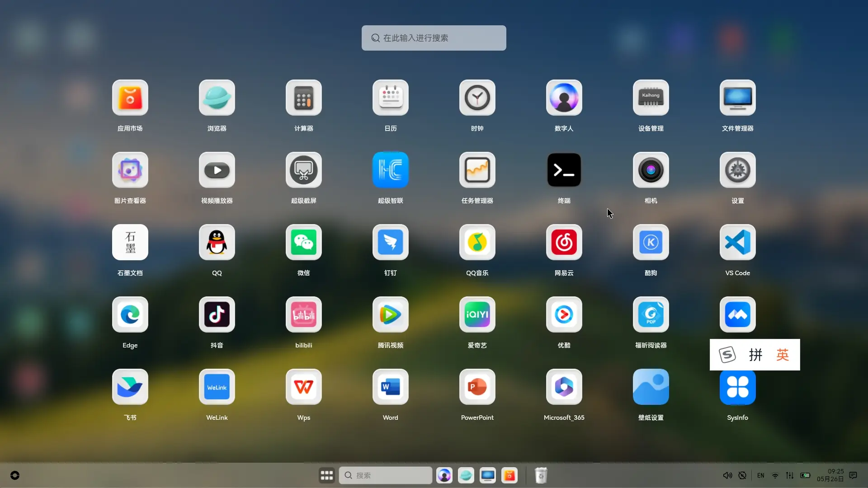
Task: Click the taskbar 搜索 search box
Action: click(385, 475)
